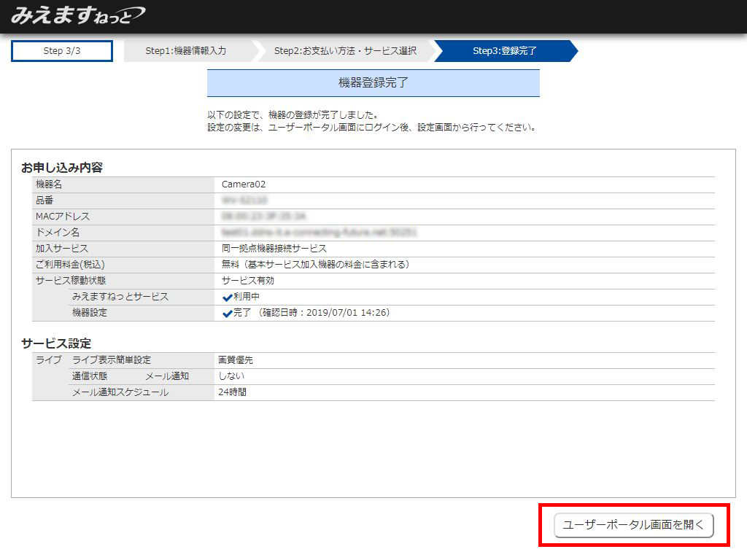Click the みえますねっと logo
Screen dimensions: 747x560
[77, 15]
